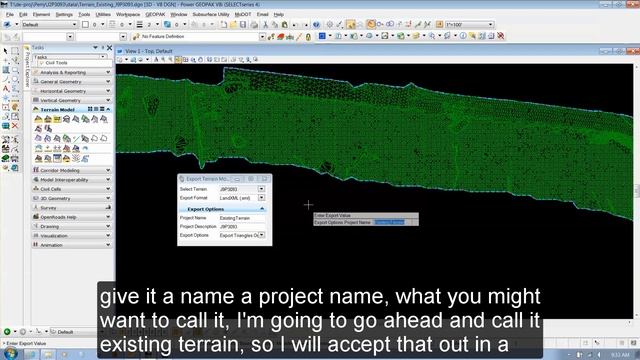
Task: Open the Export Format LandXML dropdown
Action: (261, 198)
